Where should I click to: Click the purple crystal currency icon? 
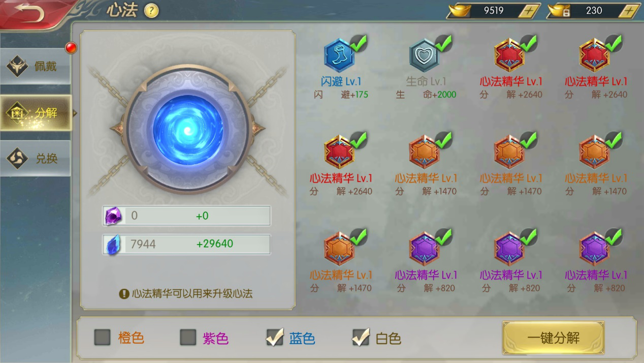(x=113, y=216)
